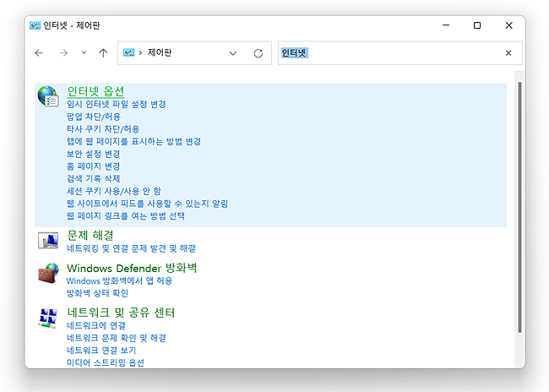Open 검색 기록 삭제 link
The width and height of the screenshot is (549, 392).
pos(93,178)
